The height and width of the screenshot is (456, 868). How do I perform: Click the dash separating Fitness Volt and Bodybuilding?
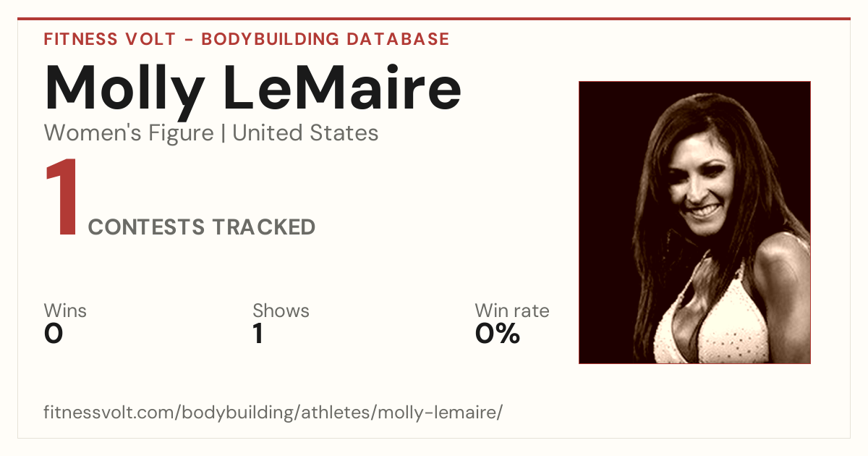tap(188, 40)
